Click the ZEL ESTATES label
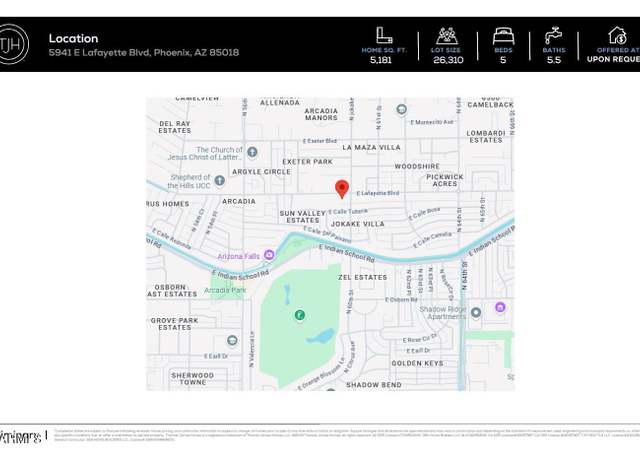 (x=362, y=278)
